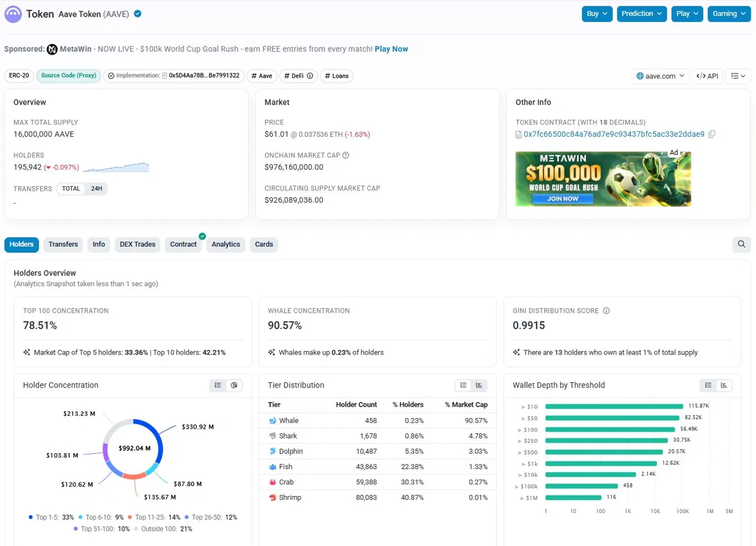Click the Play Now sponsored link
Viewport: 756px width, 546px height.
(x=392, y=49)
